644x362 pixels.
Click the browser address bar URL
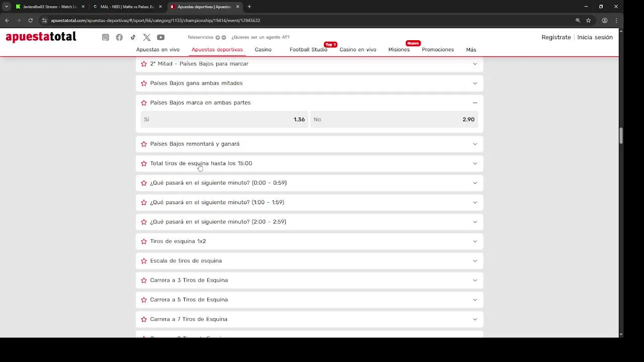[x=155, y=21]
